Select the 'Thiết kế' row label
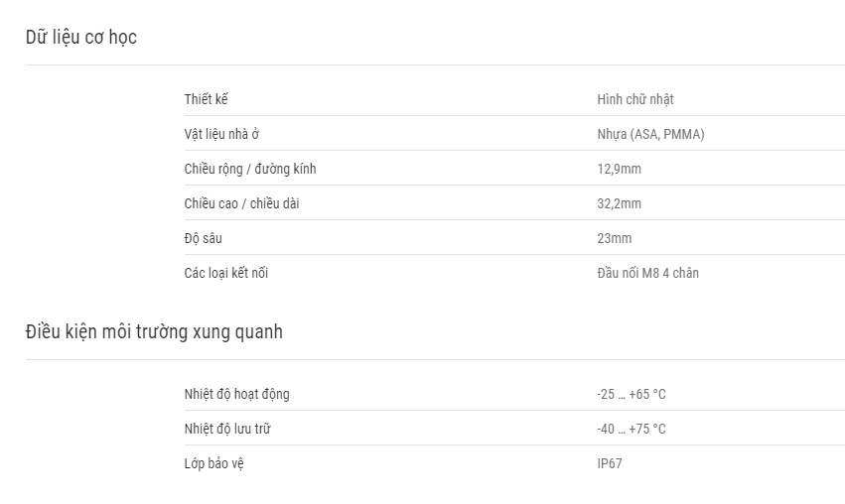 click(206, 99)
